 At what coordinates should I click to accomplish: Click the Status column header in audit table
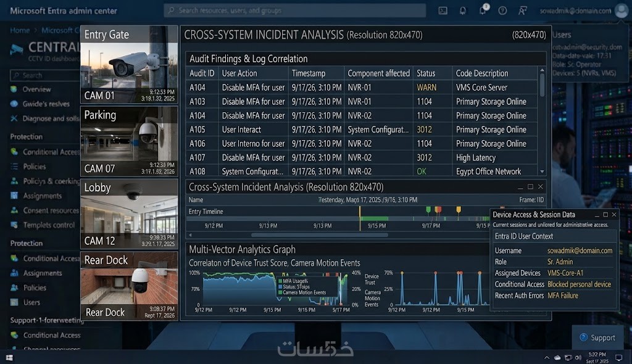(x=426, y=73)
